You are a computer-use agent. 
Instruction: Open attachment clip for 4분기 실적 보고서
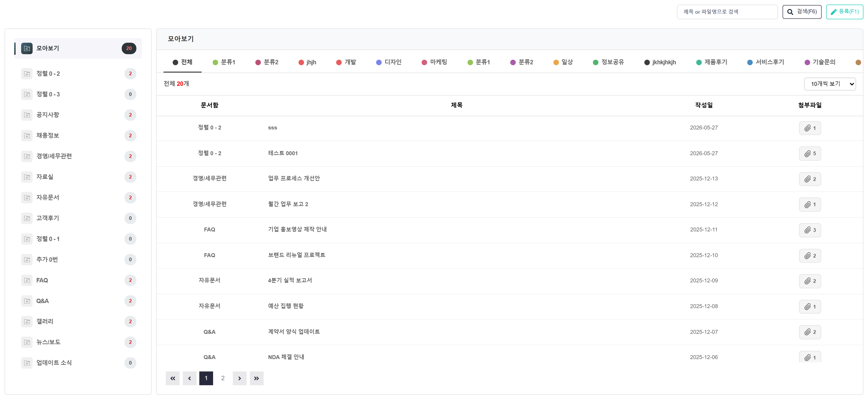pyautogui.click(x=810, y=281)
